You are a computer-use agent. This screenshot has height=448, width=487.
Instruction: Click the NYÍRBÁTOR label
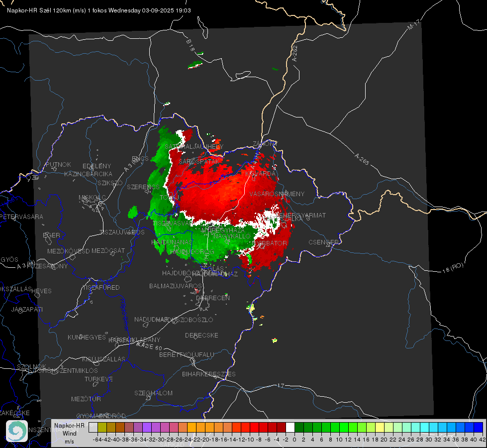(270, 243)
